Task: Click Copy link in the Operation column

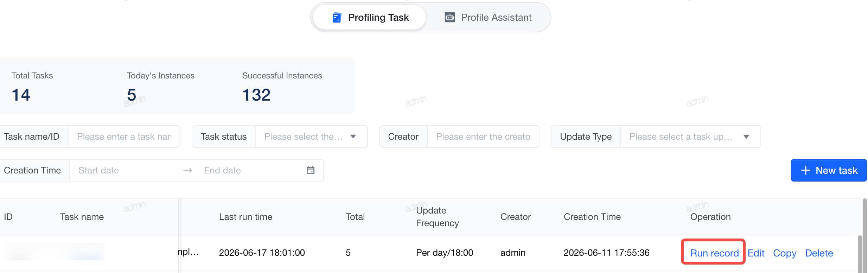Action: tap(784, 253)
